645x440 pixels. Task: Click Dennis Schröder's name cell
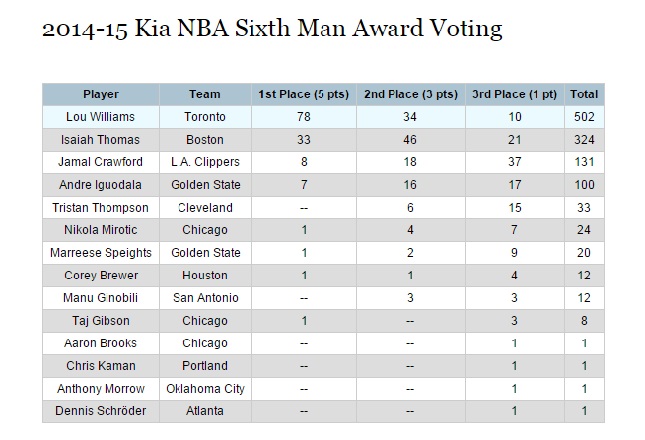pos(100,411)
